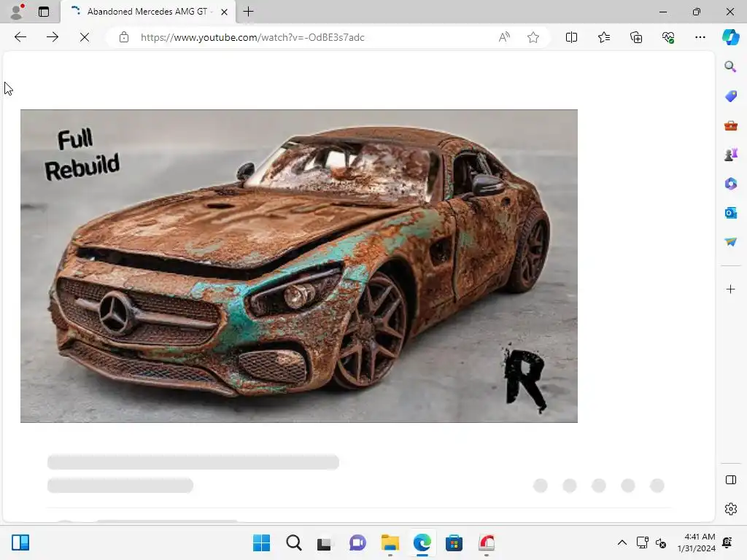The width and height of the screenshot is (747, 560).
Task: Go back to the previous page
Action: (x=20, y=37)
